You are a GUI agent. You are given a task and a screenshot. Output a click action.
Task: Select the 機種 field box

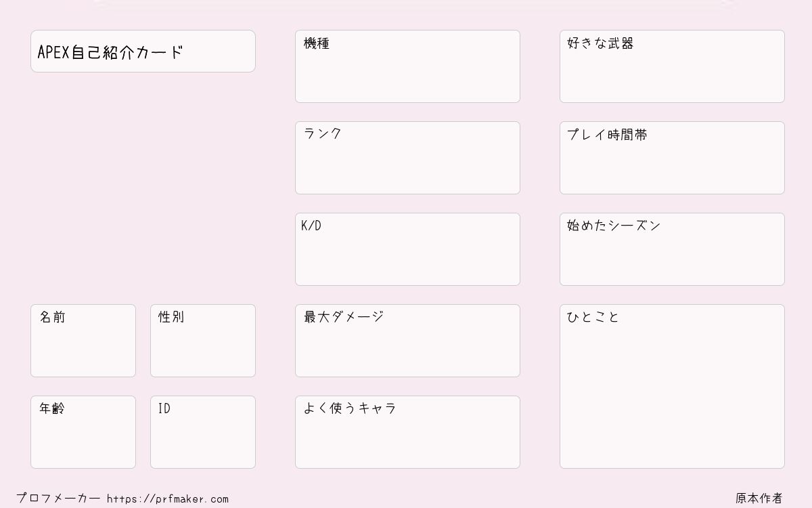click(x=407, y=66)
